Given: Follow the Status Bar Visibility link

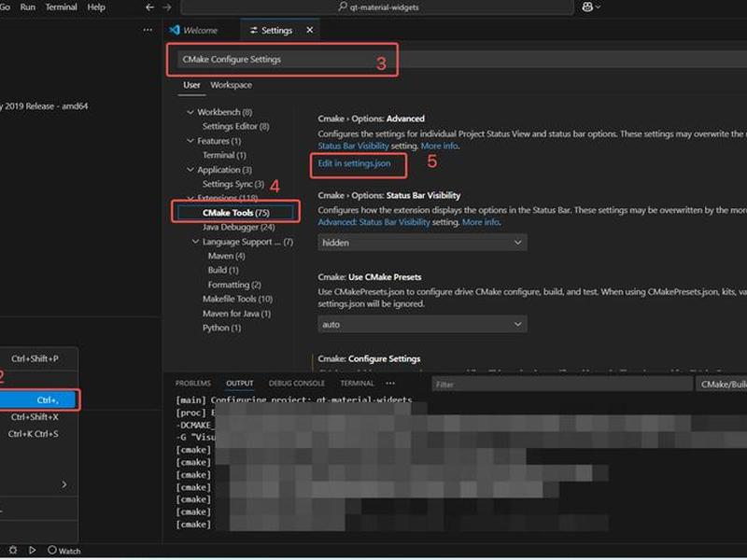Looking at the screenshot, I should point(353,146).
